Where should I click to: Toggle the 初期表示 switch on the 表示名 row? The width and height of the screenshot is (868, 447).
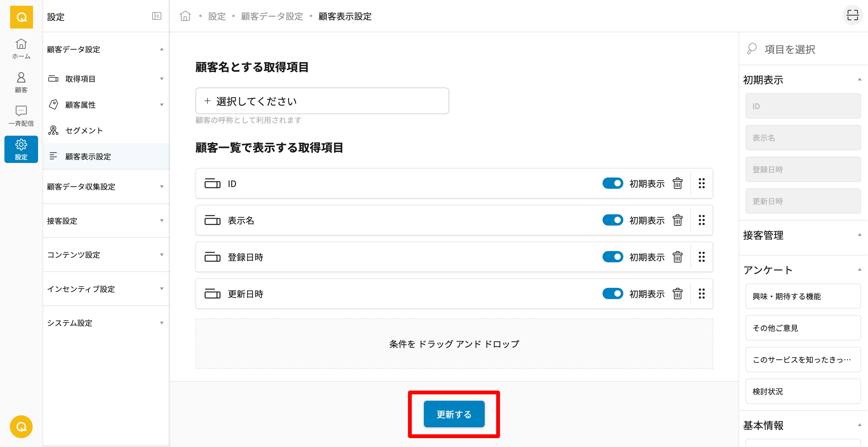[x=613, y=220]
